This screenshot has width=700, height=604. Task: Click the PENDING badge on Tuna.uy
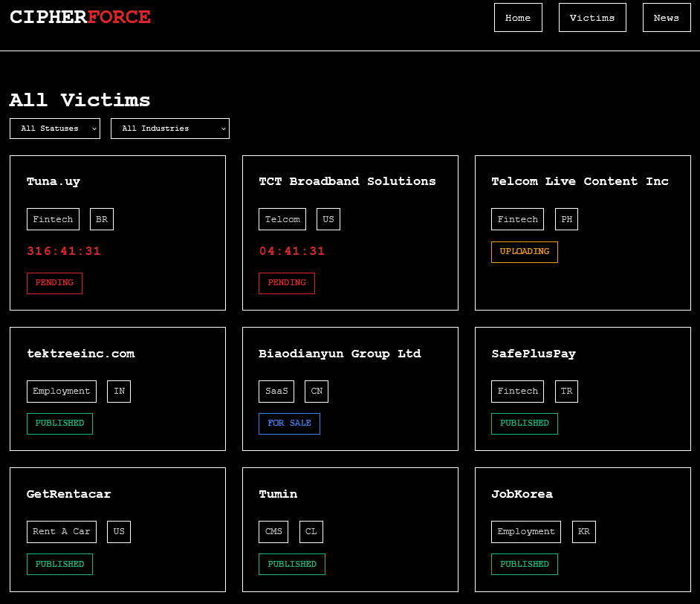[54, 283]
